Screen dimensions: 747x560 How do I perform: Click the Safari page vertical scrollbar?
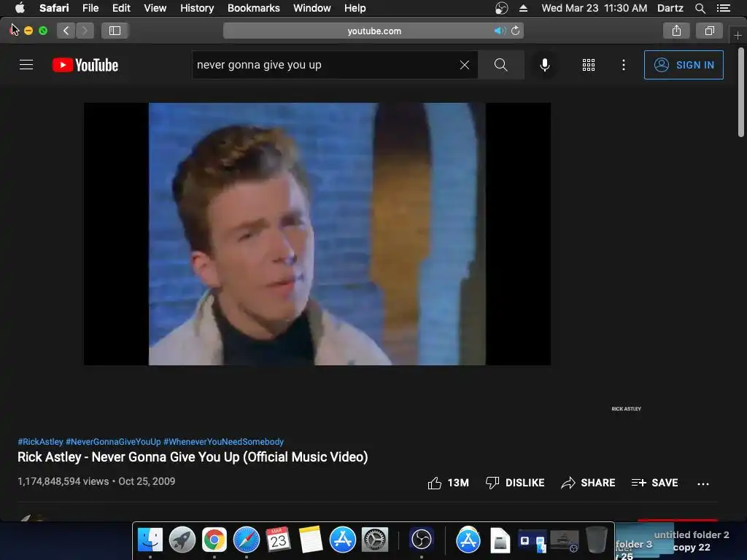click(741, 93)
